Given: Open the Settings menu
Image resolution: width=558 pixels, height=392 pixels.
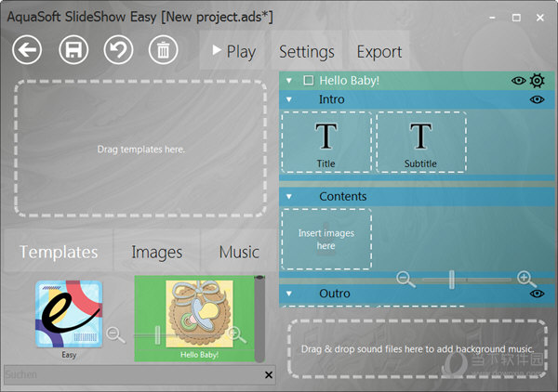Looking at the screenshot, I should [x=306, y=51].
